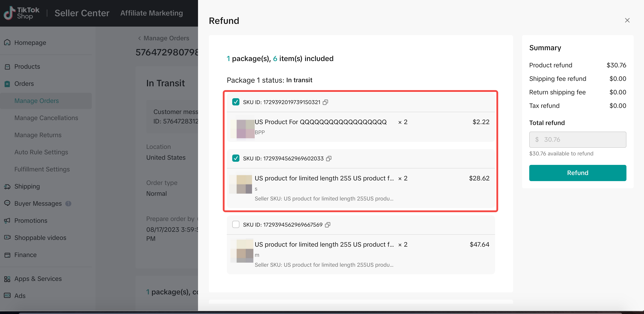Go back to Manage Orders via chevron
The image size is (644, 314).
(140, 38)
